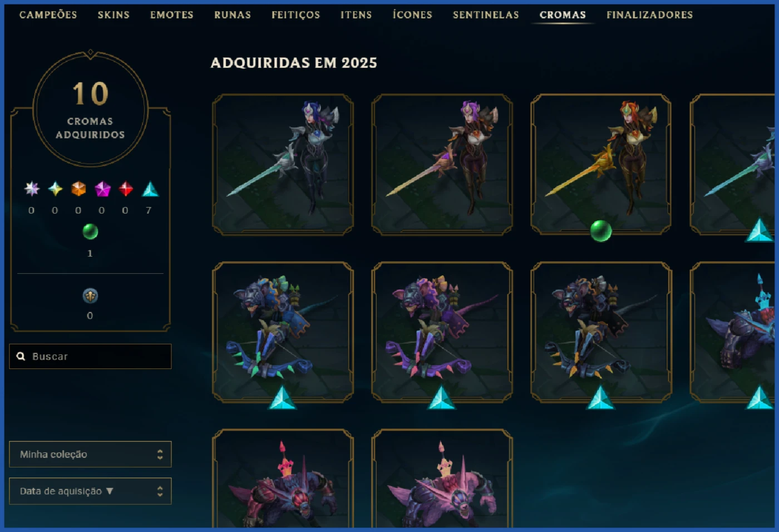Viewport: 779px width, 532px height.
Task: Open the Minha coleção dropdown
Action: pos(90,454)
